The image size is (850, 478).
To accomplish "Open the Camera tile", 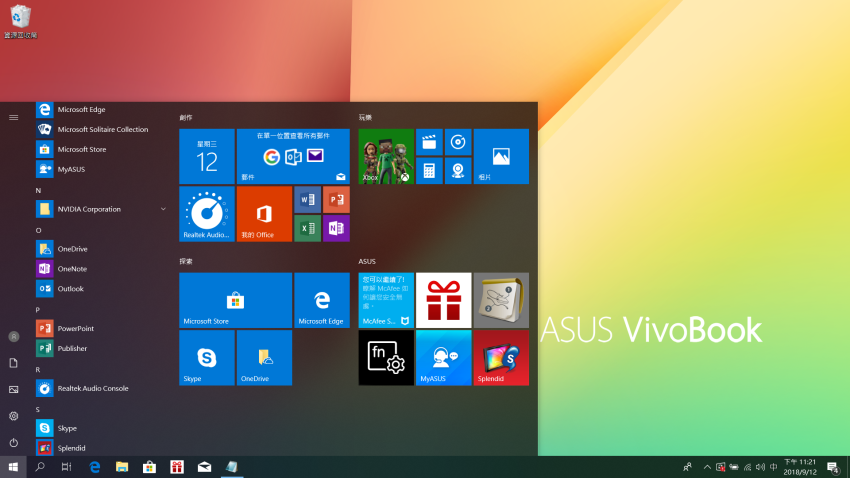I will pyautogui.click(x=458, y=171).
